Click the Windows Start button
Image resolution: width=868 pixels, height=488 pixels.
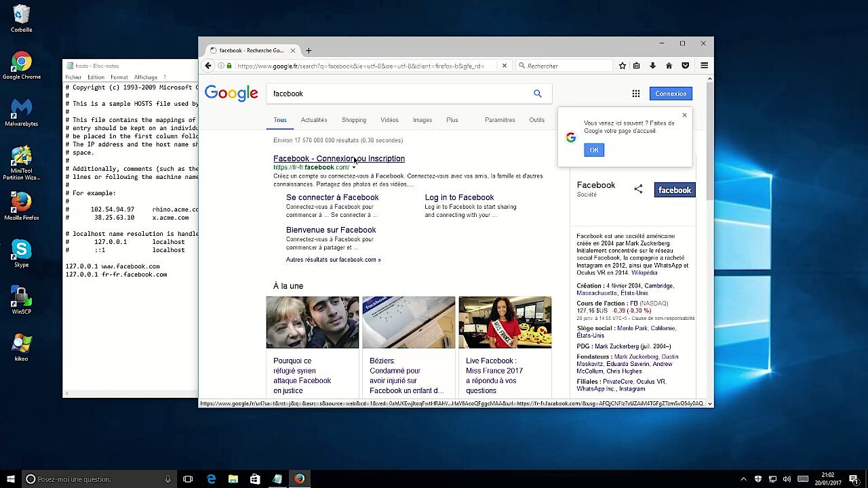pyautogui.click(x=11, y=479)
